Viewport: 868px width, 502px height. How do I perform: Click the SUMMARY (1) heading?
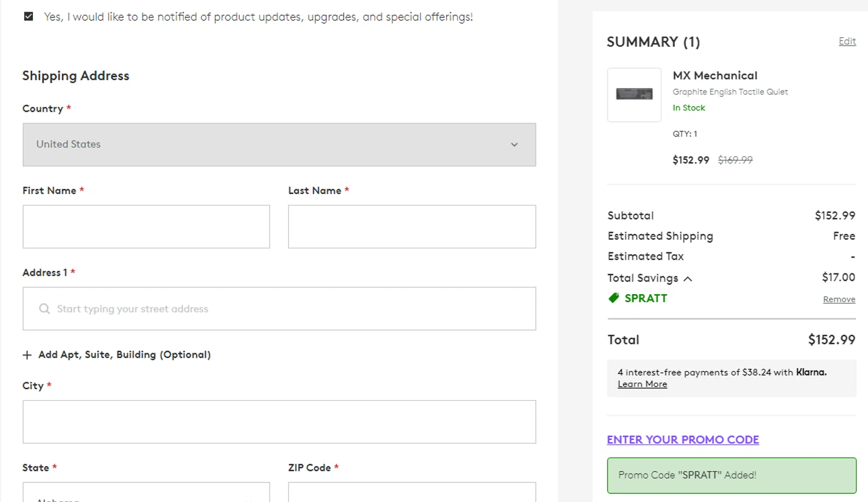click(x=653, y=42)
